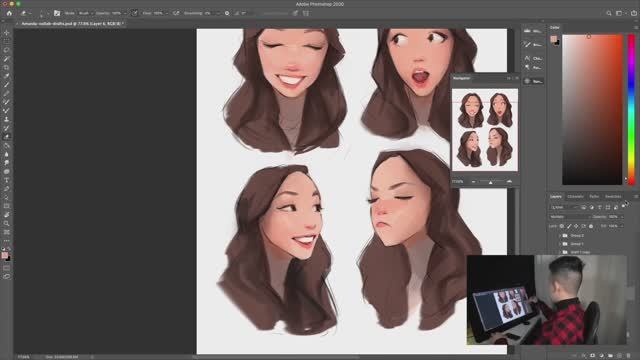640x360 pixels.
Task: Open the eraser Mode dropdown
Action: point(84,13)
